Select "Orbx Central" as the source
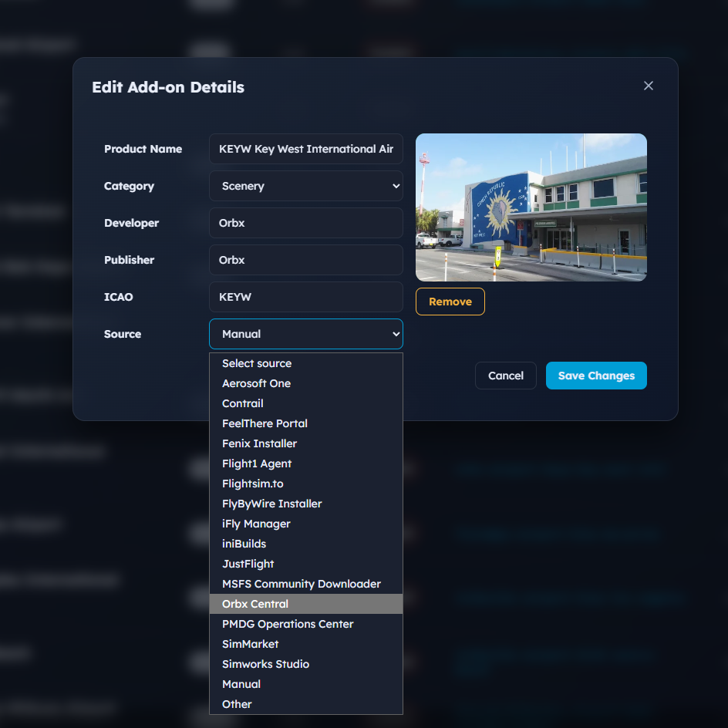The width and height of the screenshot is (728, 728). coord(254,604)
